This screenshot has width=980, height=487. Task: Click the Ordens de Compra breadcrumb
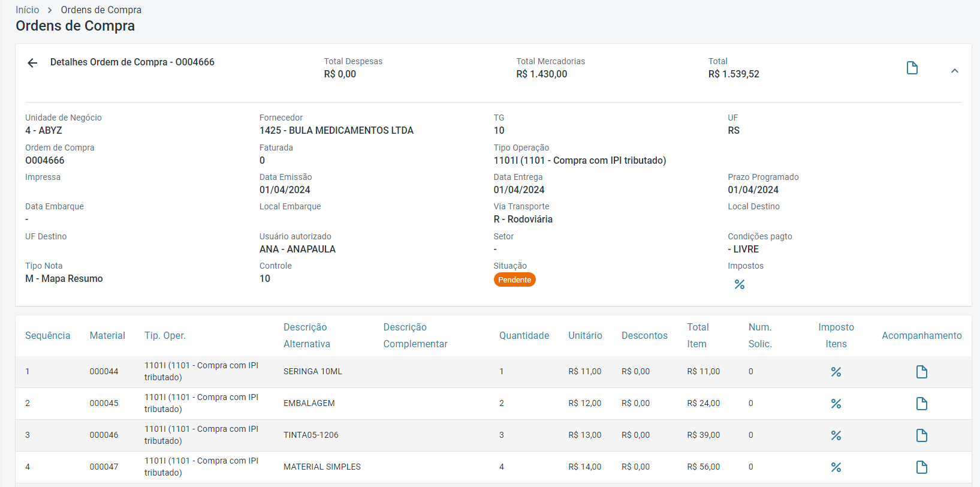[101, 10]
